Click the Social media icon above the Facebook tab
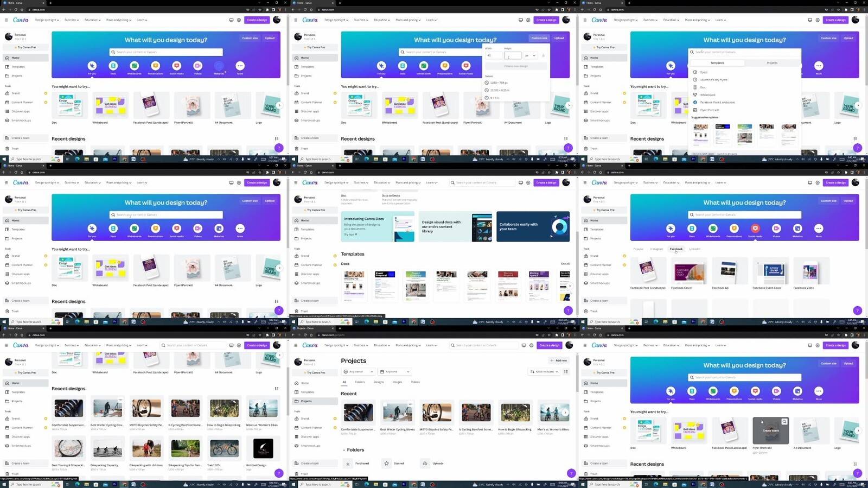The width and height of the screenshot is (868, 488). (755, 230)
